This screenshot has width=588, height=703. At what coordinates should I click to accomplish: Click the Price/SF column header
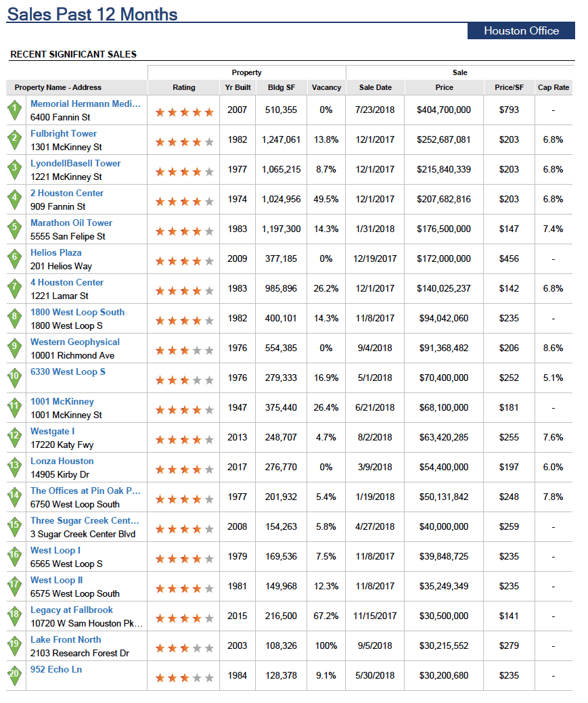point(509,87)
